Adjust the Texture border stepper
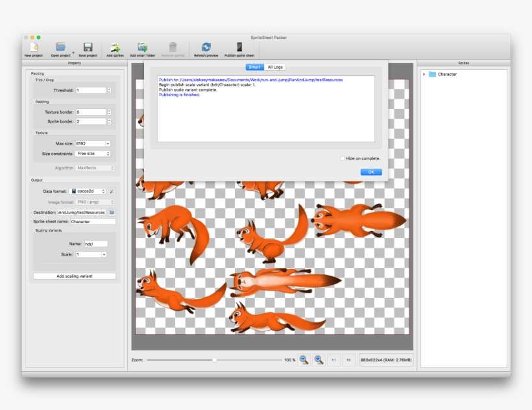This screenshot has height=410, width=532. point(109,112)
